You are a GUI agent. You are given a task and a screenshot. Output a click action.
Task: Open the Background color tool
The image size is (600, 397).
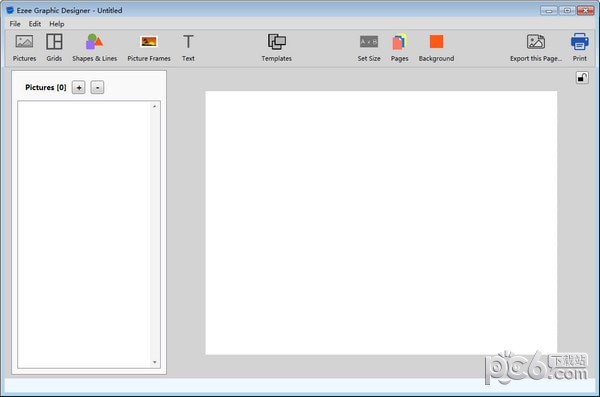tap(436, 47)
